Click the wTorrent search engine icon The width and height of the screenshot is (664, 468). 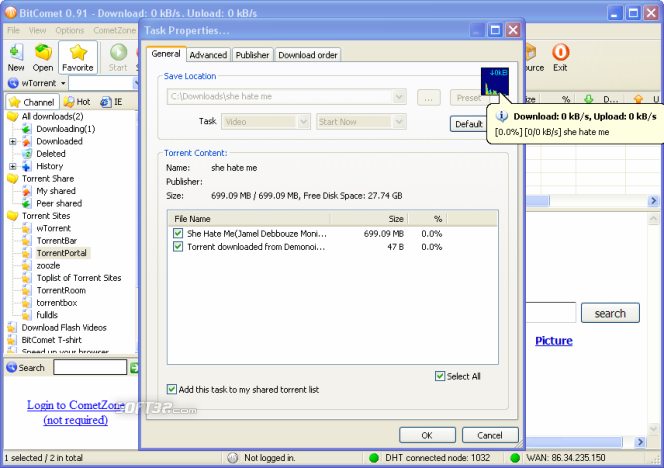point(13,83)
